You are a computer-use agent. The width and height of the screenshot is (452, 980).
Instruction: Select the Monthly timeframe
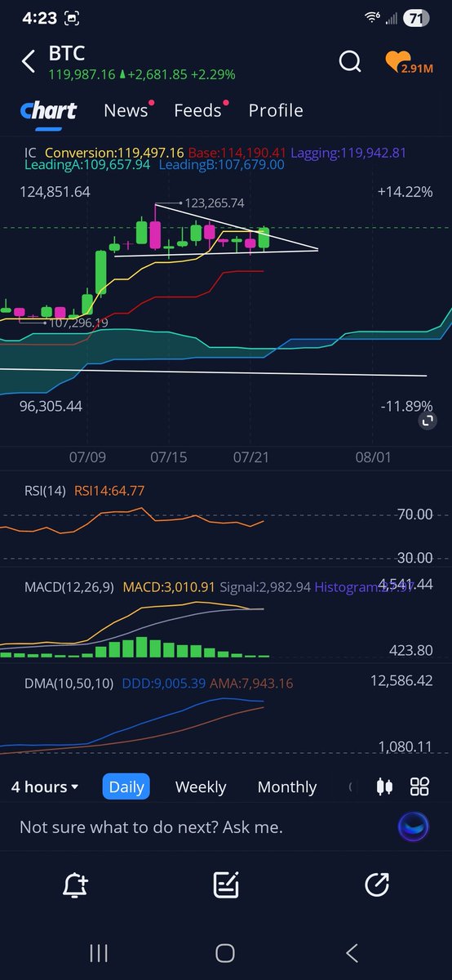(287, 787)
